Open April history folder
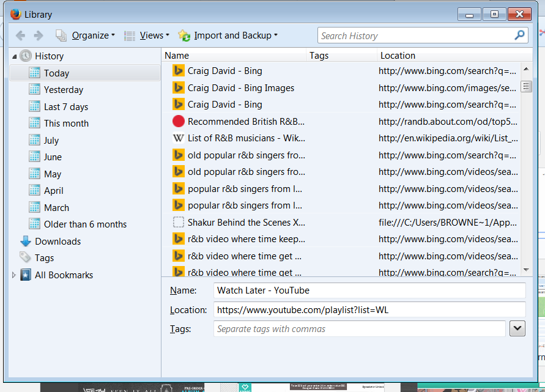Screen dimensions: 545x392 click(x=54, y=191)
